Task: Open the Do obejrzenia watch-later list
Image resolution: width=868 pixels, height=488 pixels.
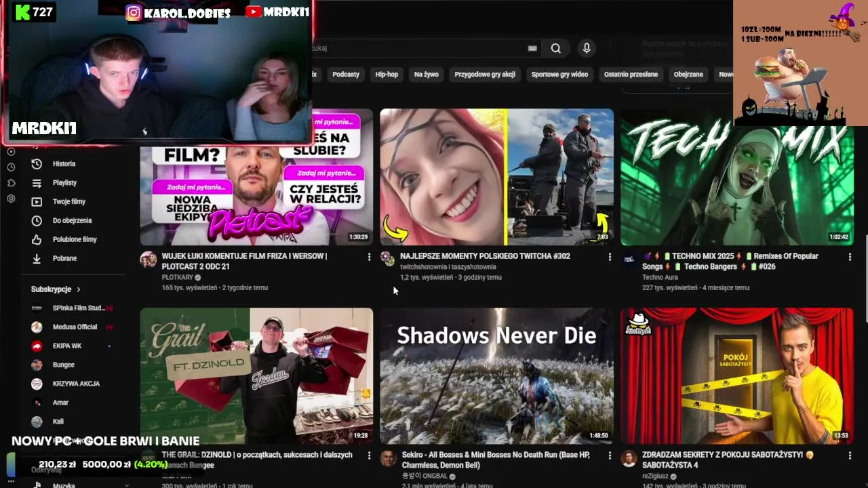Action: click(72, 221)
